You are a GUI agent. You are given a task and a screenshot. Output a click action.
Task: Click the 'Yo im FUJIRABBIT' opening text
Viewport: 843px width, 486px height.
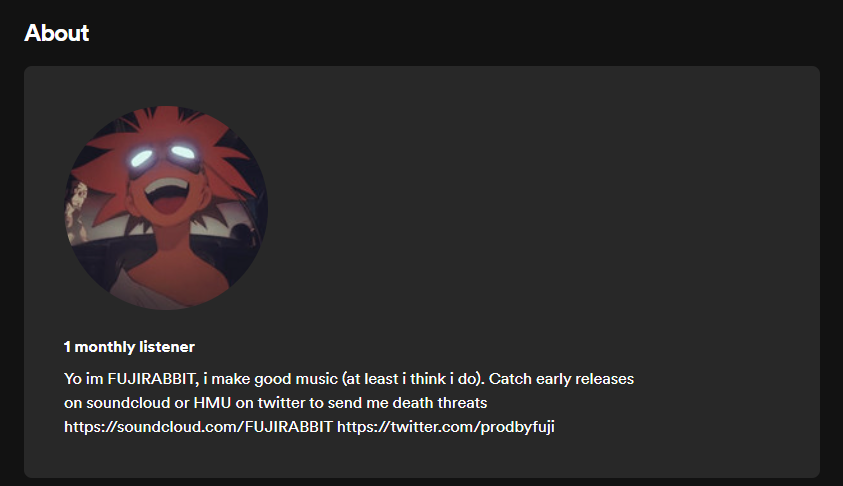click(130, 378)
